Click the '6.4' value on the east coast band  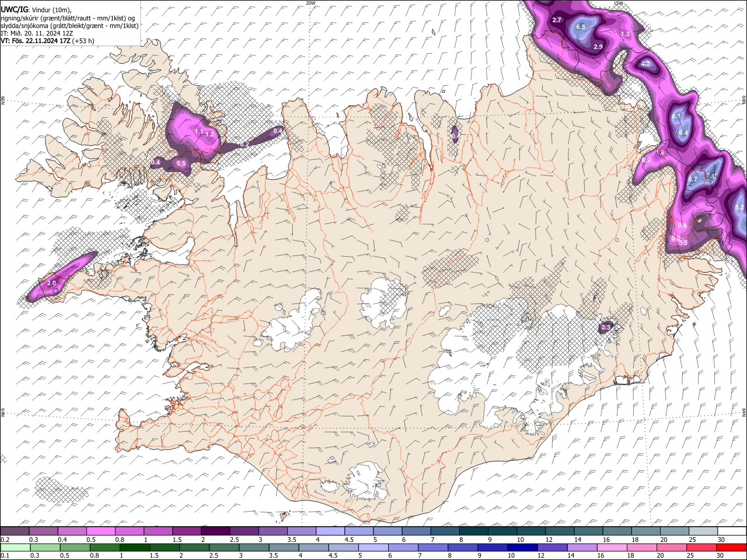click(684, 133)
